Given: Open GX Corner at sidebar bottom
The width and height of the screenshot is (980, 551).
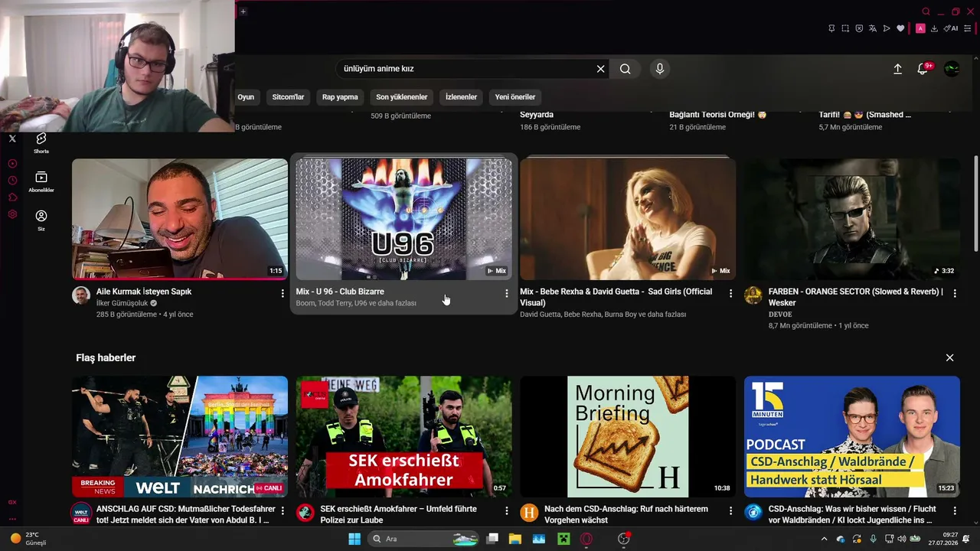Looking at the screenshot, I should (12, 502).
